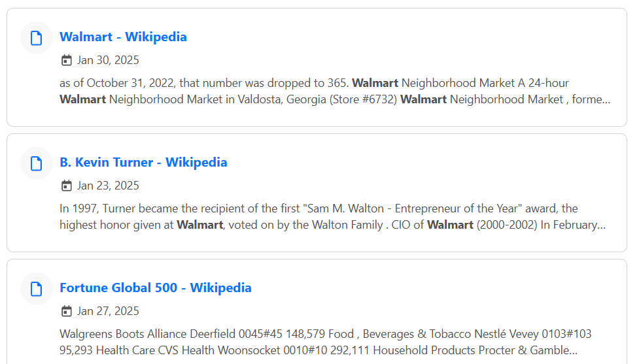
Task: Click the document icon beside Fortune Global 500
Action: [x=36, y=289]
